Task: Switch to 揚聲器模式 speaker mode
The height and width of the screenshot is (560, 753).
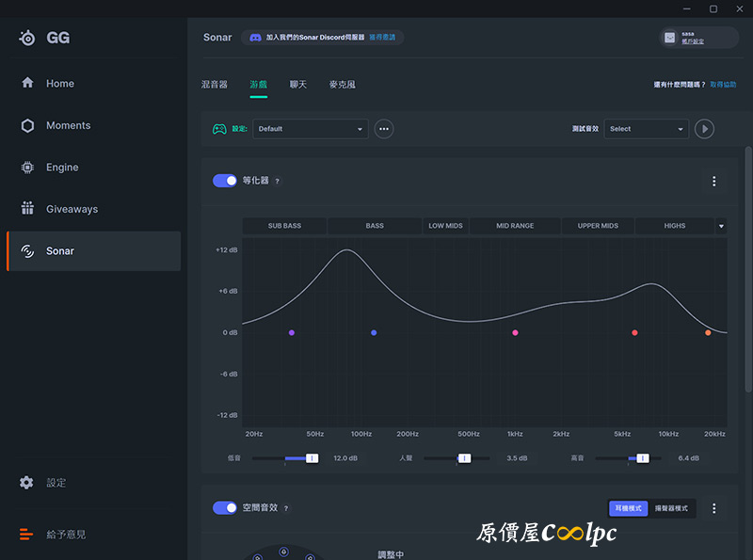Action: click(x=671, y=508)
